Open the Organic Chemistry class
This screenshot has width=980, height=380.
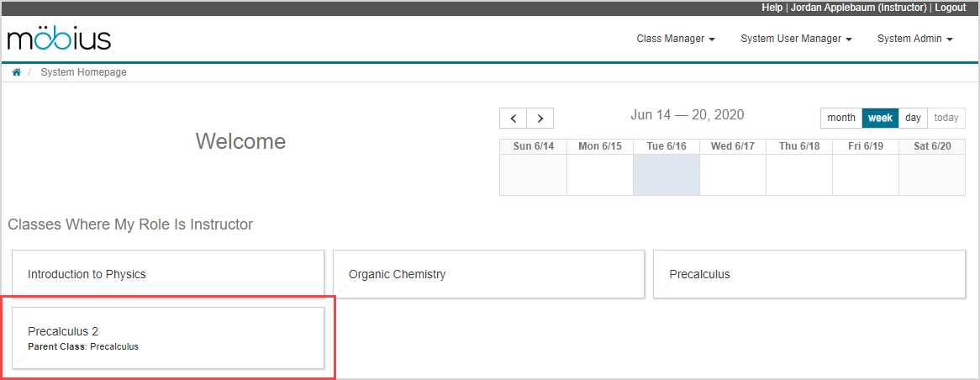[488, 274]
